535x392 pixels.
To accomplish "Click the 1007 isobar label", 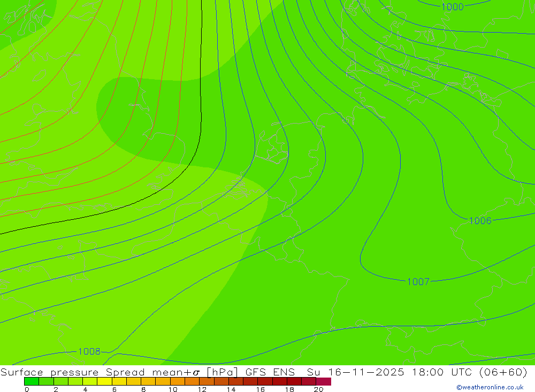I will [418, 281].
